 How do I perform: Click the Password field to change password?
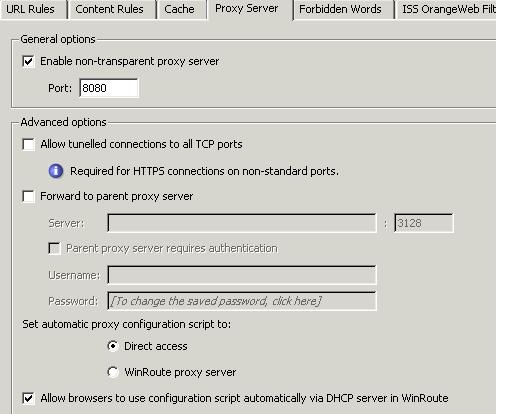(242, 301)
